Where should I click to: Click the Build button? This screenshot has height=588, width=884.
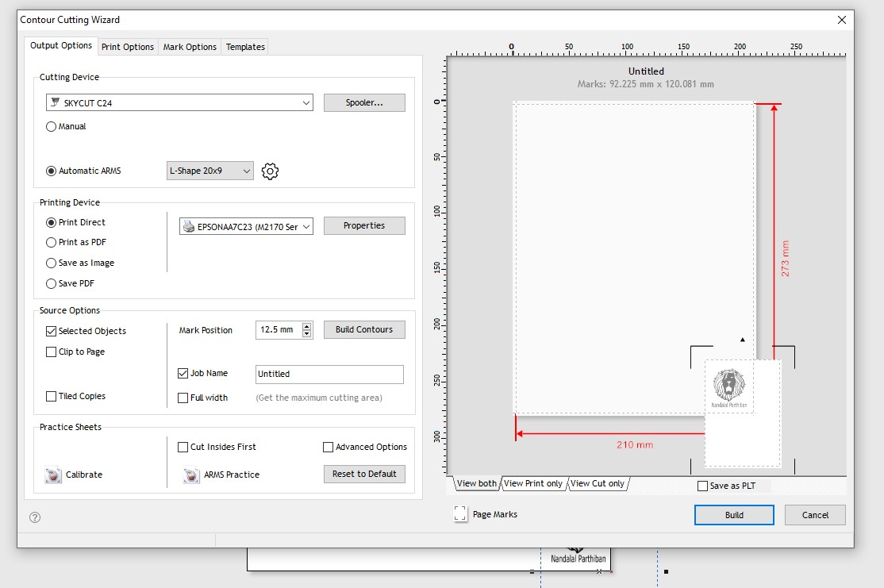[x=734, y=515]
